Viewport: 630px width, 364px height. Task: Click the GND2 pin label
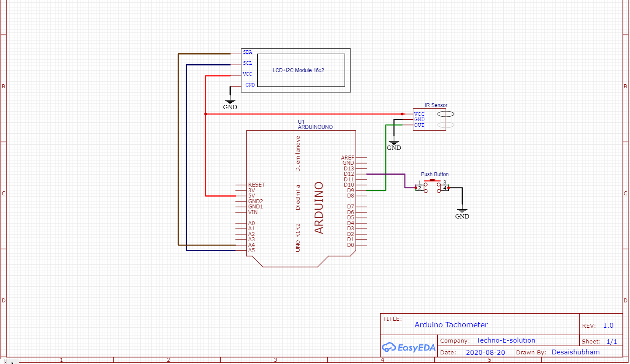(256, 201)
